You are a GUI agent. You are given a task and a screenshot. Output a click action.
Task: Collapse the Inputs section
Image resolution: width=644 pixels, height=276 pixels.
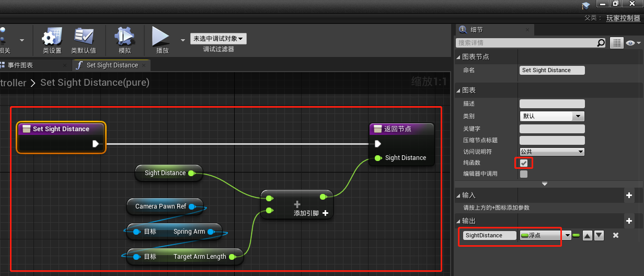[x=458, y=195]
